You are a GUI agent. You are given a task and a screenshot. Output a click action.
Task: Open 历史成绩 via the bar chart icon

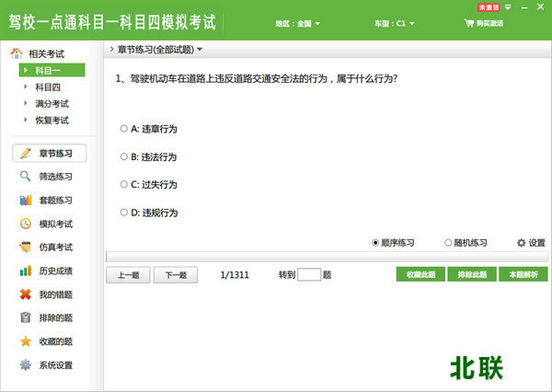click(x=26, y=271)
